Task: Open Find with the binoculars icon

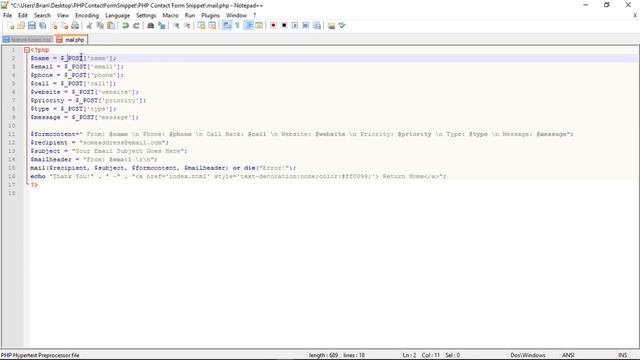Action: [x=150, y=26]
